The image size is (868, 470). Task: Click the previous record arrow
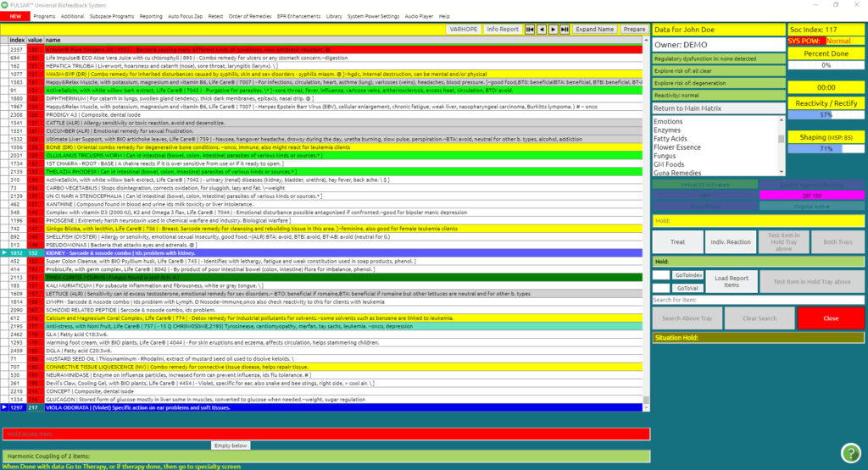542,29
